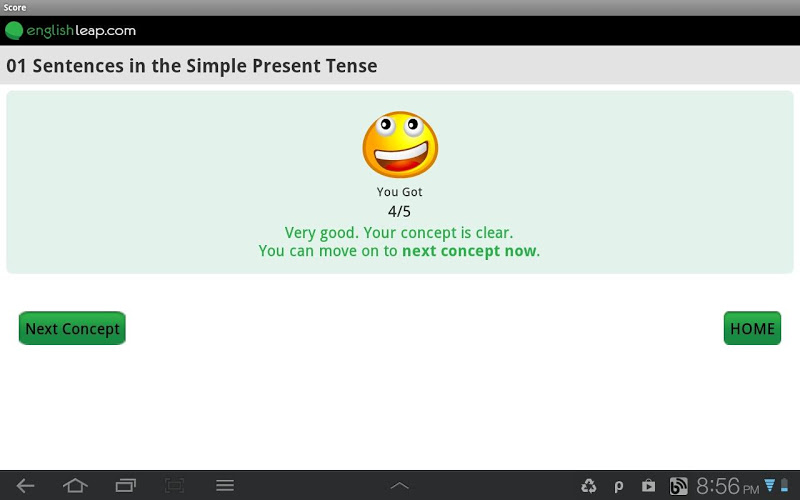This screenshot has height=500, width=800.
Task: Tap the RSS feed notification icon
Action: (678, 486)
